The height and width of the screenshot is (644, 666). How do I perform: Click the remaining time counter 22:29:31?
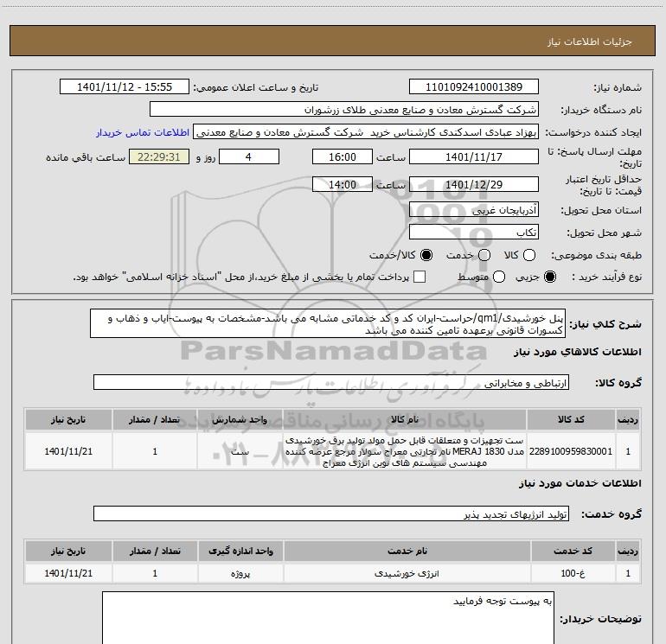(159, 156)
